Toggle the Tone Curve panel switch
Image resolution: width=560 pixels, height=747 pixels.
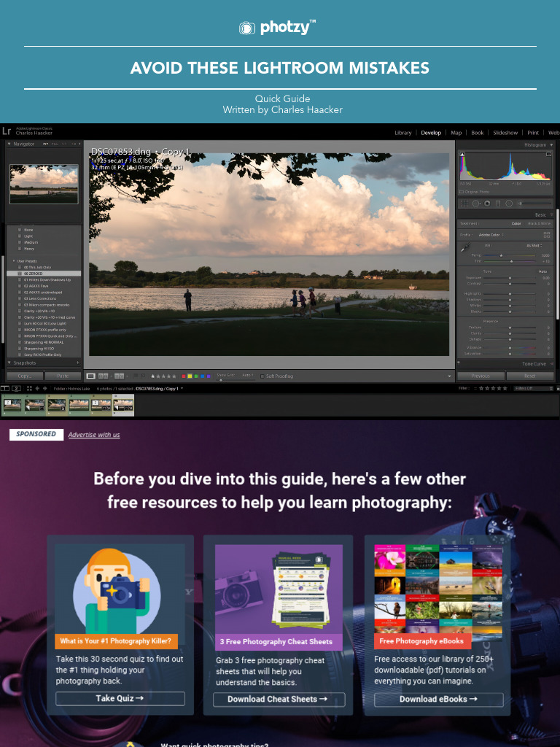coord(459,363)
